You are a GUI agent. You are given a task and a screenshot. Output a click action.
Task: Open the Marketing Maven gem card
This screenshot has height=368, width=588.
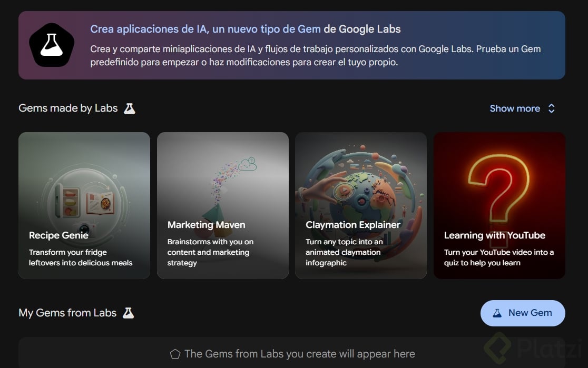click(x=222, y=205)
